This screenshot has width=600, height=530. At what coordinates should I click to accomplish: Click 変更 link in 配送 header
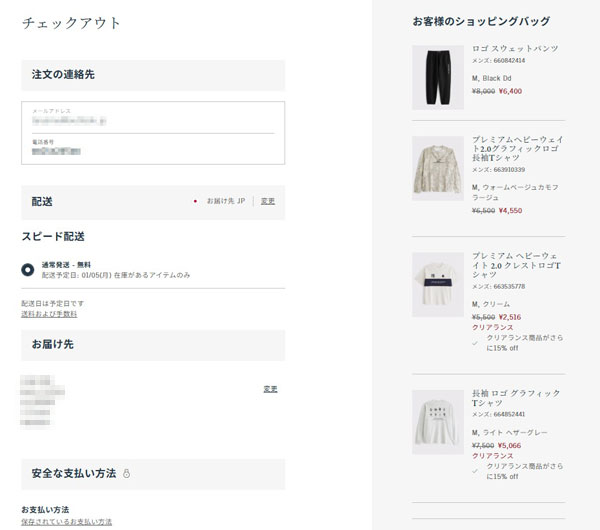click(x=267, y=201)
